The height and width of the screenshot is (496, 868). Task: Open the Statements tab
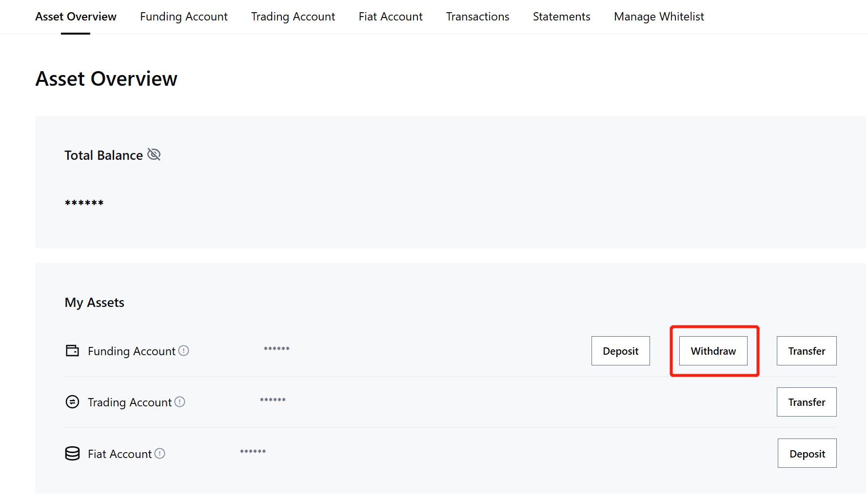point(561,17)
